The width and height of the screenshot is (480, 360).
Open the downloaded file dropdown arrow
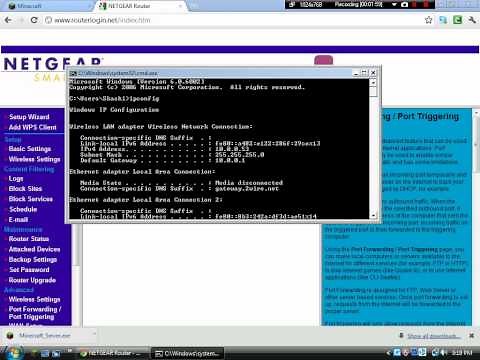pos(94,334)
